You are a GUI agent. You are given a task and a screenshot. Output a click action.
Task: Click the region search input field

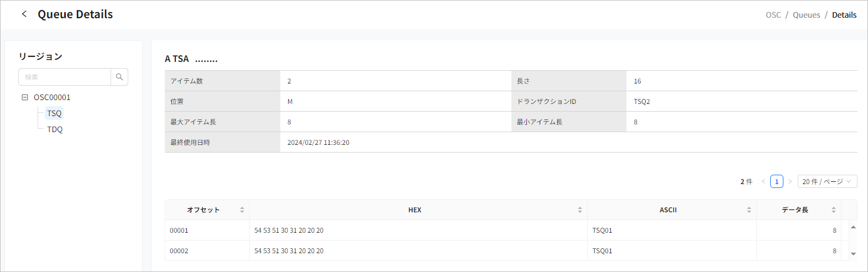point(65,77)
